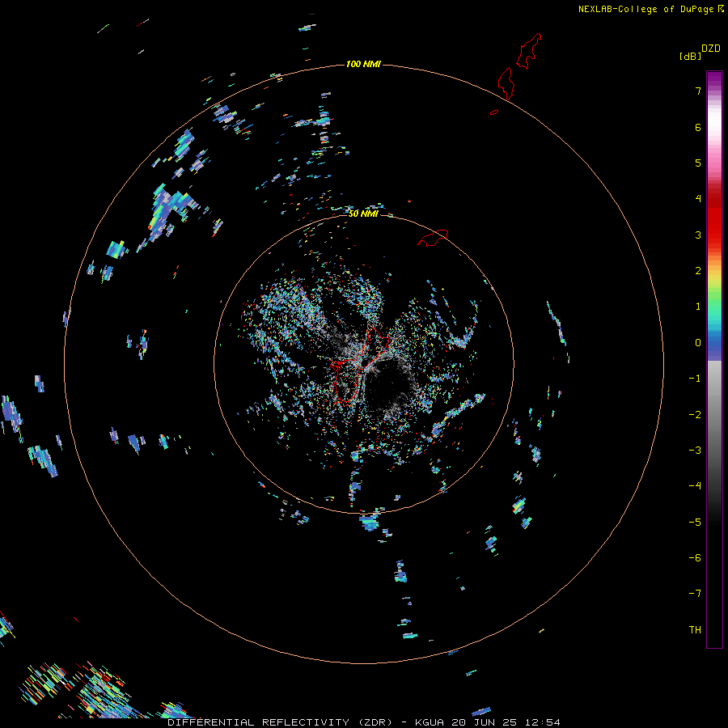Viewport: 728px width, 728px height.
Task: Click the -5 value on the color scale
Action: (695, 523)
